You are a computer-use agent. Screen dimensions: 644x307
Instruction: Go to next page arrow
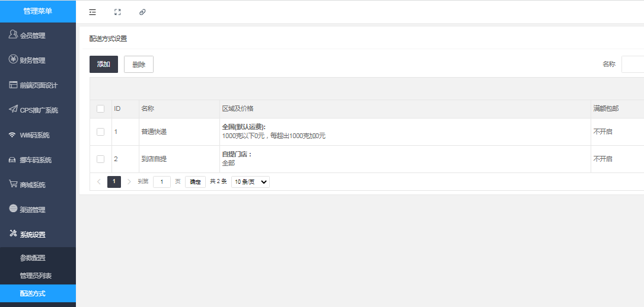click(129, 182)
